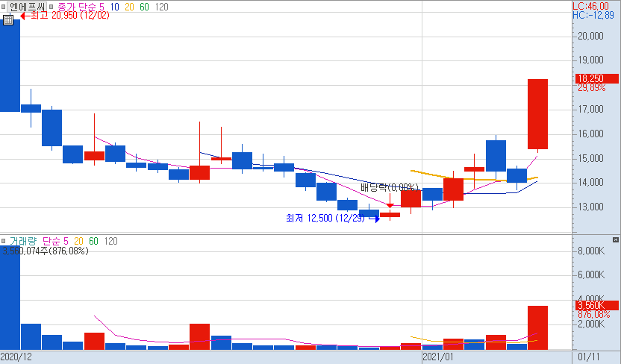Toggle the small square before 엔에프씨

click(x=3, y=7)
